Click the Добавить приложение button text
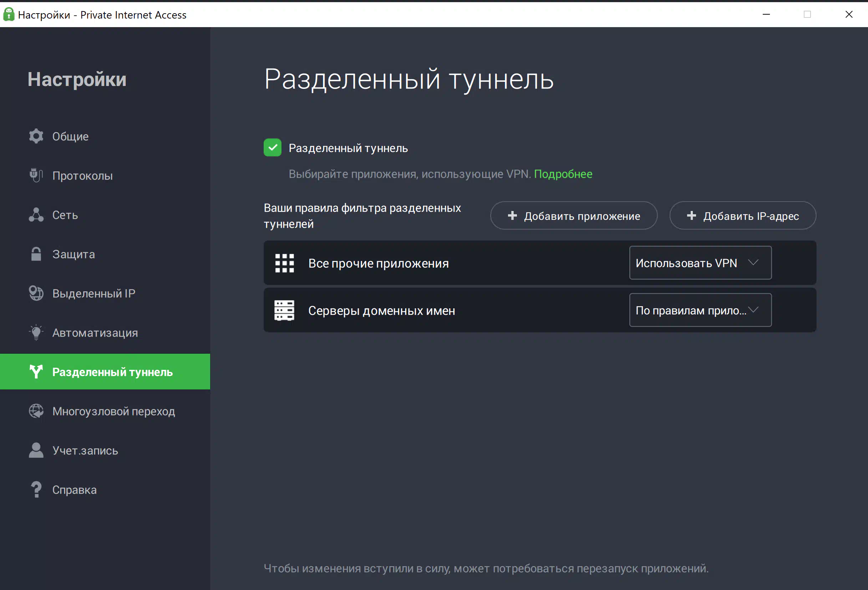 [582, 216]
